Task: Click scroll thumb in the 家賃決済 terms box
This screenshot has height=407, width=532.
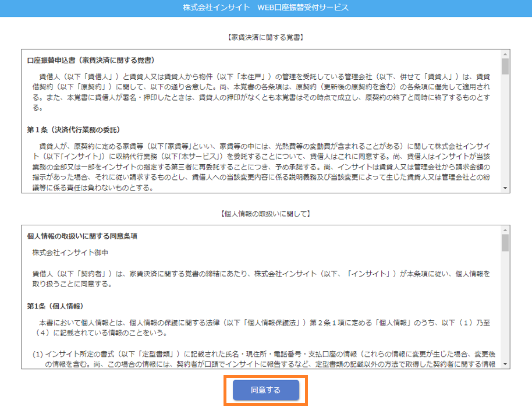Action: [x=505, y=66]
